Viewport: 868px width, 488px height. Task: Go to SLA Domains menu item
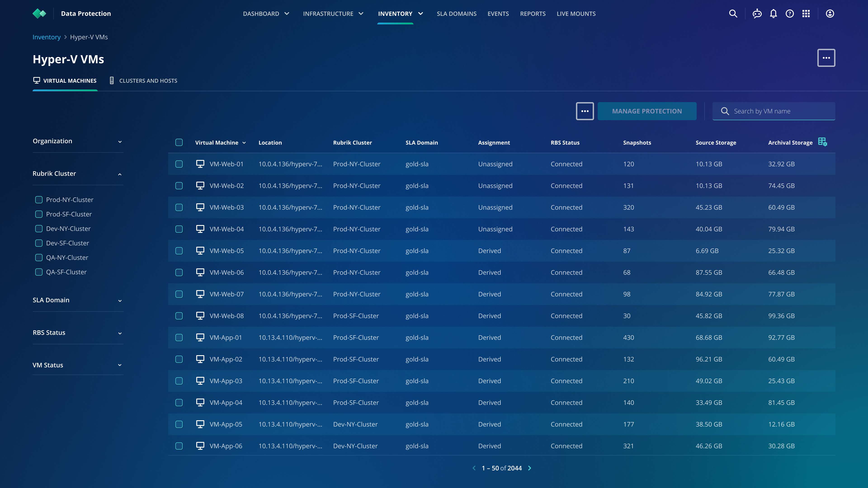tap(456, 14)
